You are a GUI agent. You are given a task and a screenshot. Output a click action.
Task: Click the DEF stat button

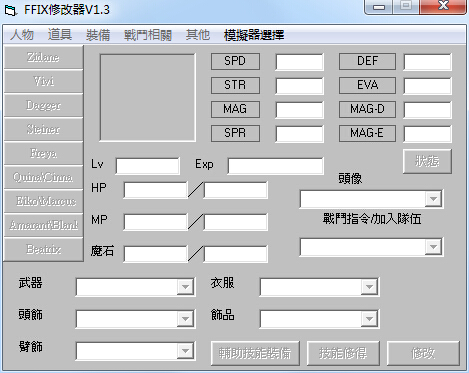[367, 61]
